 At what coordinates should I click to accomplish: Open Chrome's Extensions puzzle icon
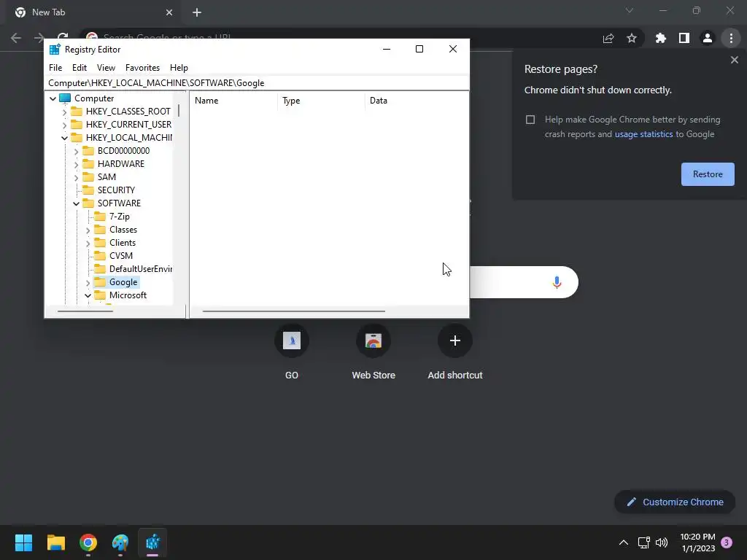[661, 38]
